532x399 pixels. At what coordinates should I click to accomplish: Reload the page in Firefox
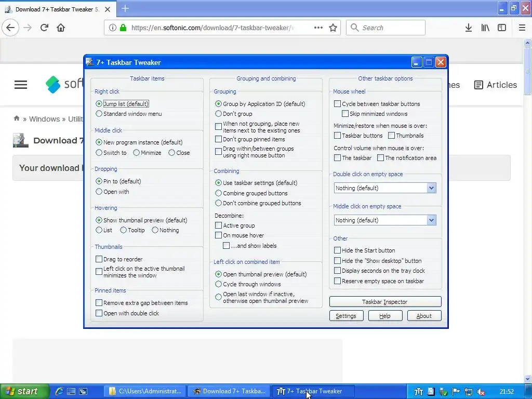45,28
